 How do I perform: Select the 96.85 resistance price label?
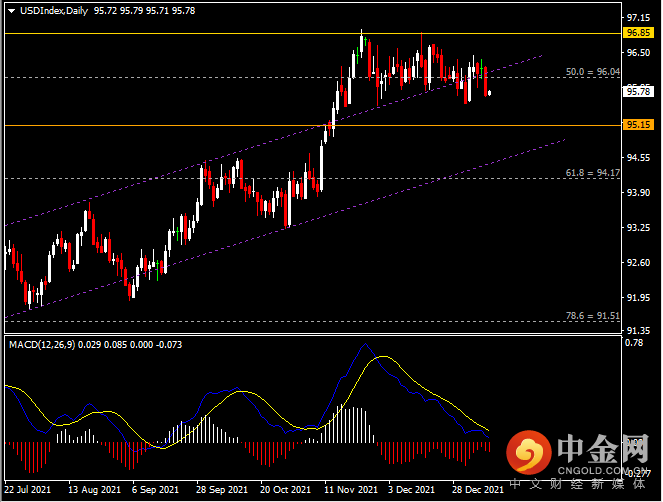638,33
